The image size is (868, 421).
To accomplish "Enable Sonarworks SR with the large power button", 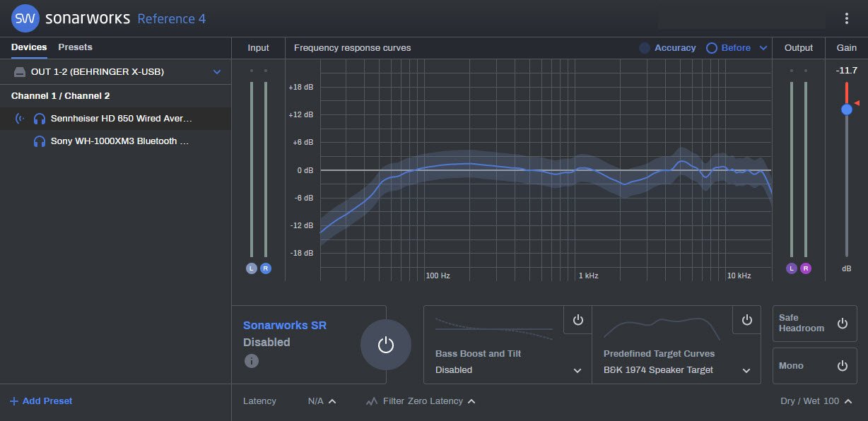I will tap(385, 345).
